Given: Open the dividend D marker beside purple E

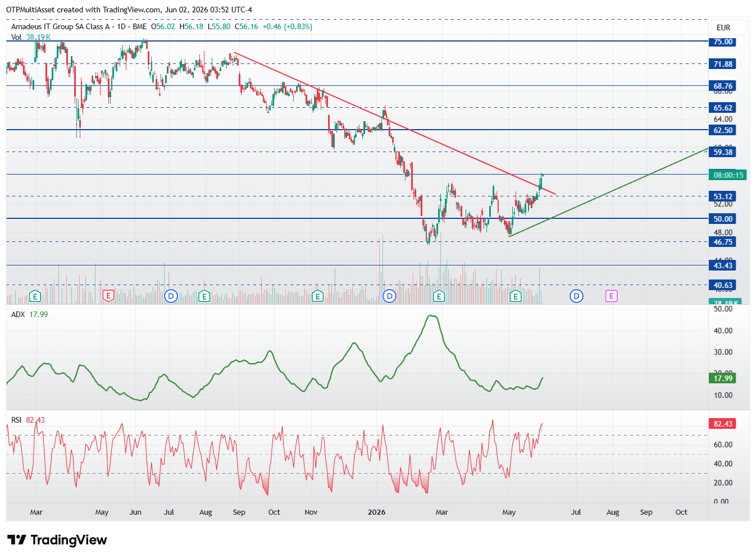Looking at the screenshot, I should pos(576,296).
